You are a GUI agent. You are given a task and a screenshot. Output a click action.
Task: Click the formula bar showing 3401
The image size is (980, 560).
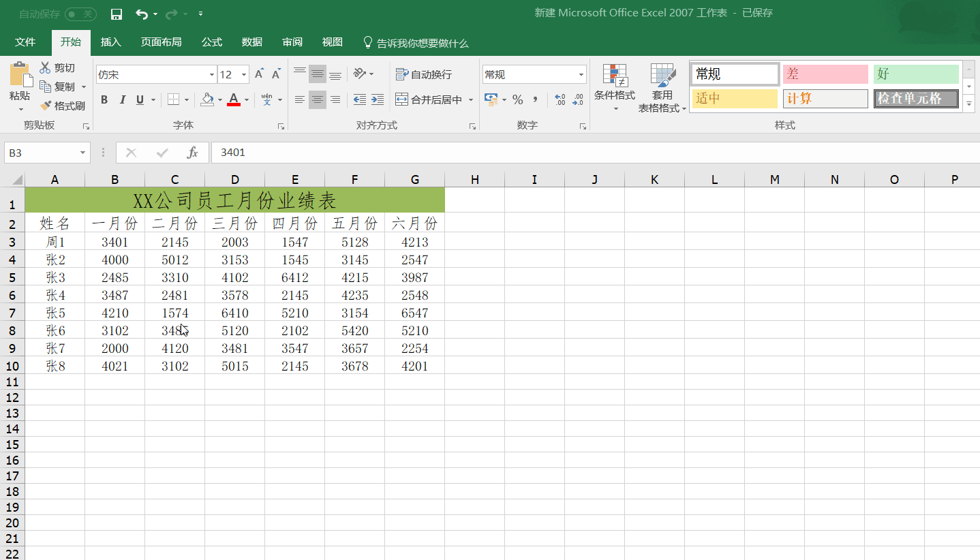pyautogui.click(x=595, y=153)
